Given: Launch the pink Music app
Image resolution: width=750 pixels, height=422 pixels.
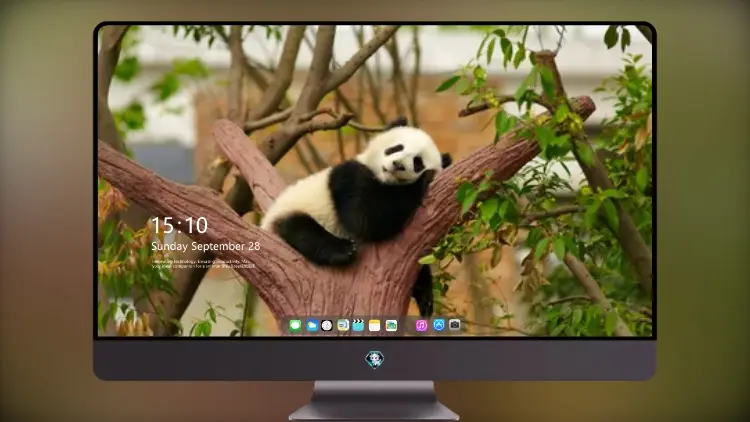Looking at the screenshot, I should (x=421, y=325).
